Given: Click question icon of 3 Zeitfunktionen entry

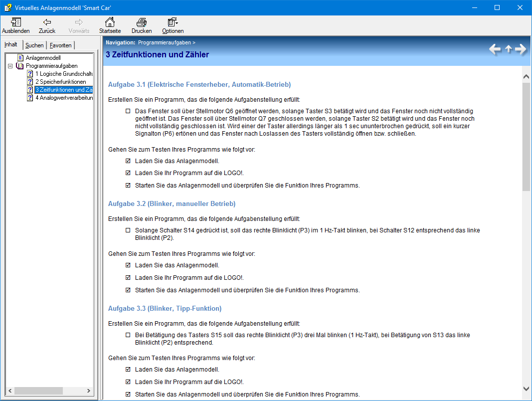Looking at the screenshot, I should (30, 90).
